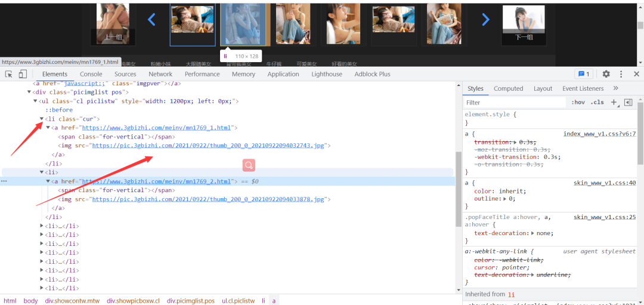Click the 下一组 next group thumbnail
Screen dimensions: 644x305
[x=524, y=25]
